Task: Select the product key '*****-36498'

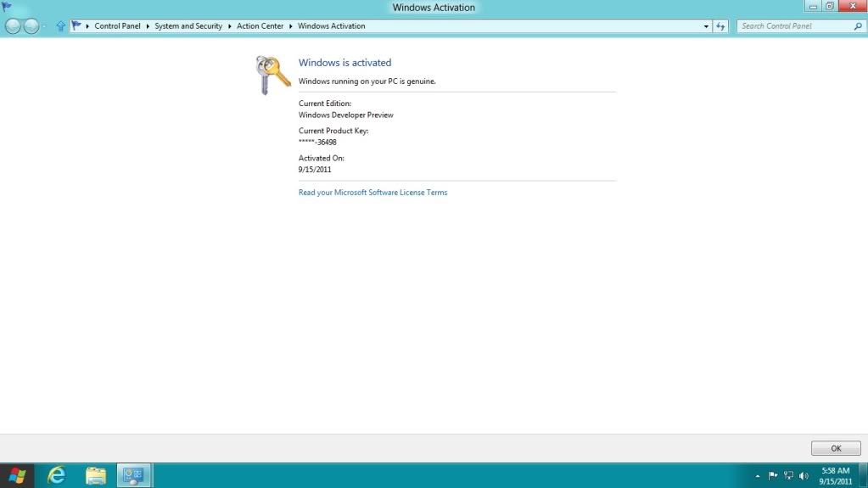Action: (317, 143)
